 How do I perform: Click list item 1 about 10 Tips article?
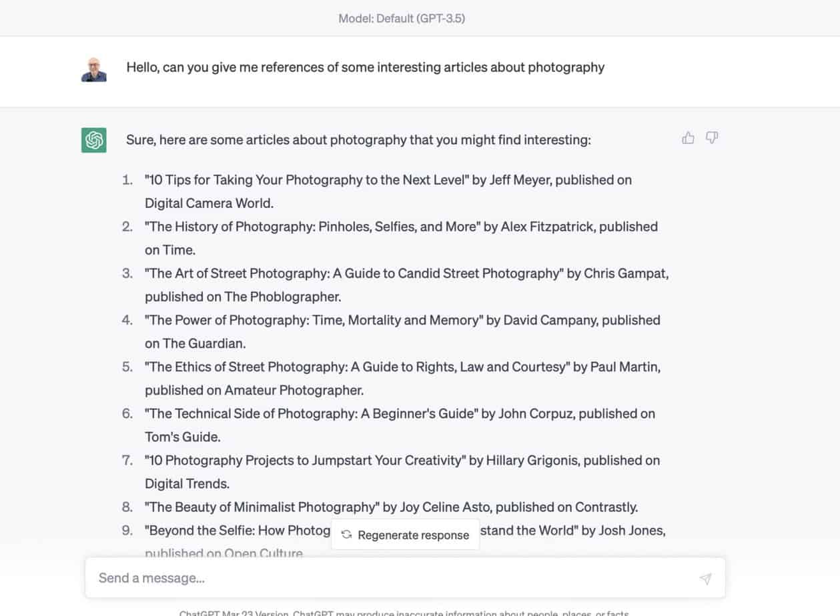pos(388,191)
